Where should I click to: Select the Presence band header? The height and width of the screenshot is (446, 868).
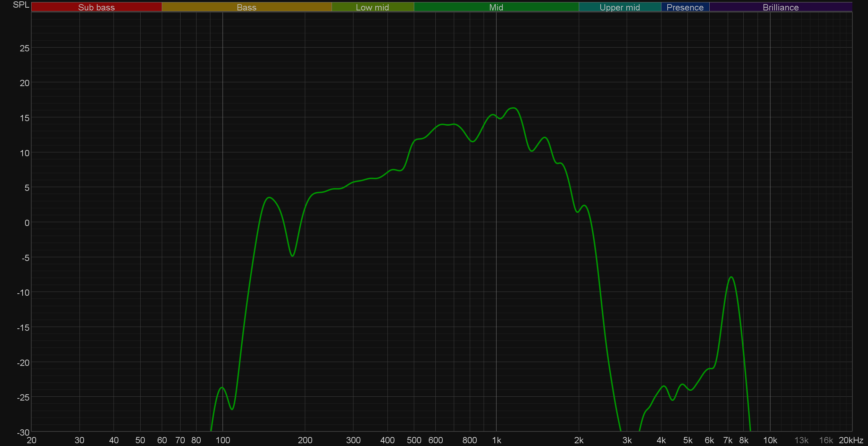pyautogui.click(x=685, y=7)
